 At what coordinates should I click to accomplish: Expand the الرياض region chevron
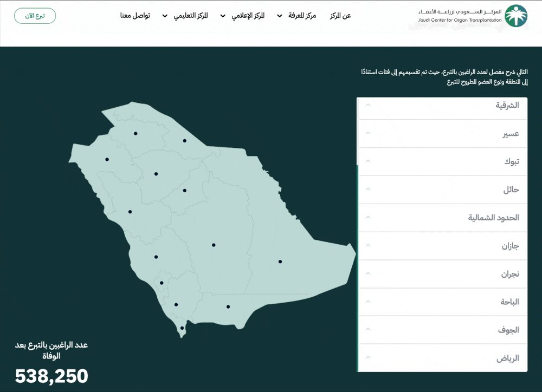click(368, 358)
